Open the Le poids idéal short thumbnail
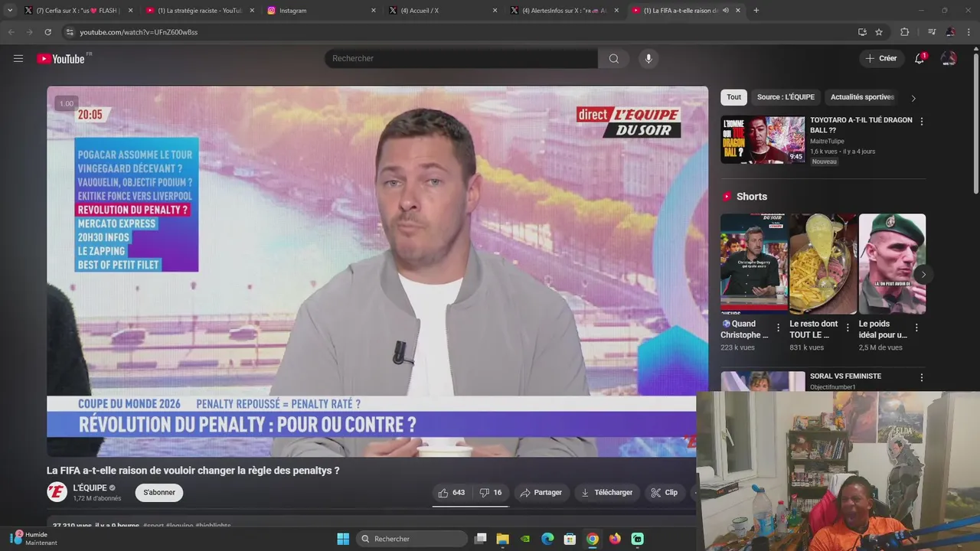This screenshot has height=551, width=980. click(x=892, y=264)
